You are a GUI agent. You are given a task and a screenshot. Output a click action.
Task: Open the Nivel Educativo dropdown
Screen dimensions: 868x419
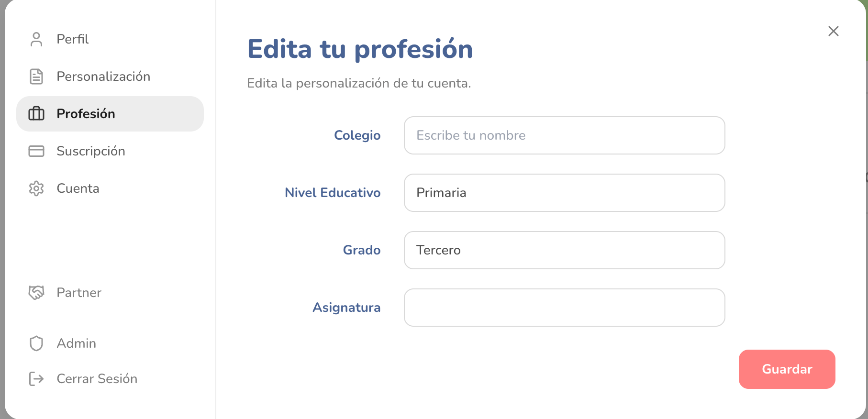tap(564, 193)
